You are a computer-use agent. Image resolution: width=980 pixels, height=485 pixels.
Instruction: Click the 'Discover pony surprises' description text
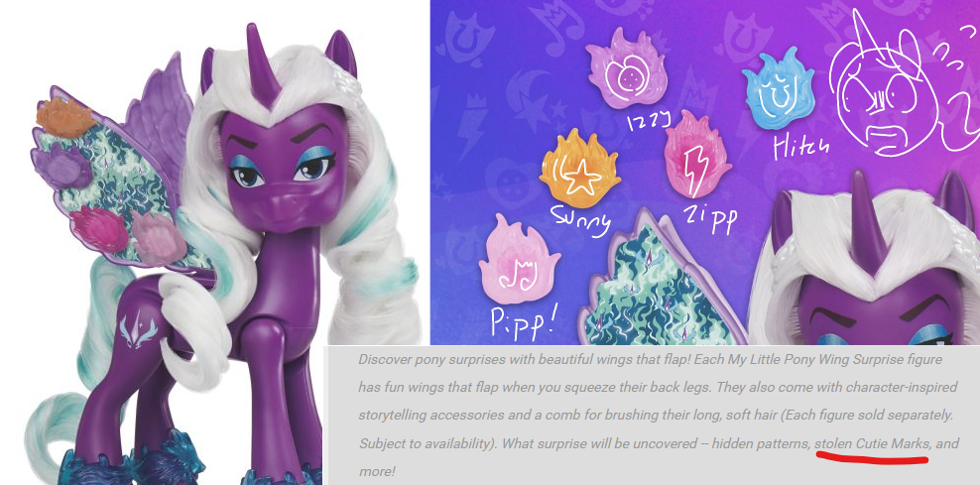(659, 415)
